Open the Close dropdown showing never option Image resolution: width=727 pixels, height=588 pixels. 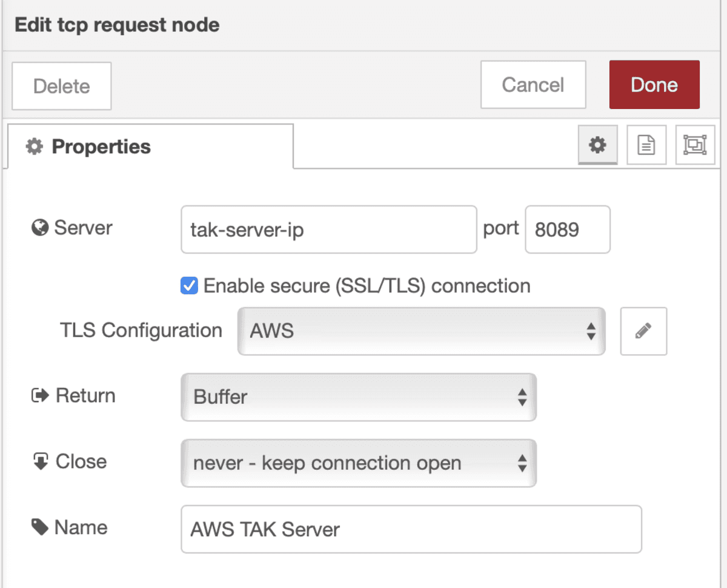[358, 463]
